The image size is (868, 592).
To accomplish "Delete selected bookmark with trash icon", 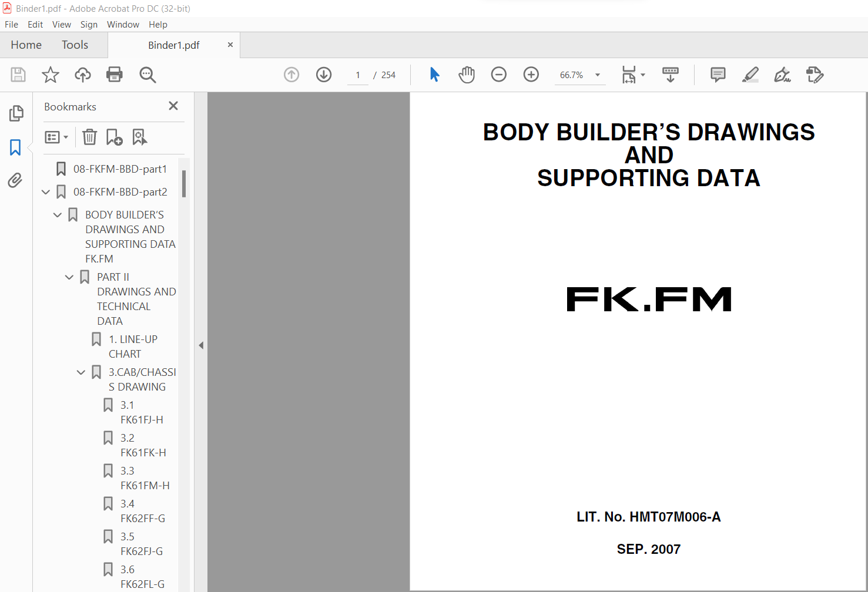I will (x=89, y=137).
